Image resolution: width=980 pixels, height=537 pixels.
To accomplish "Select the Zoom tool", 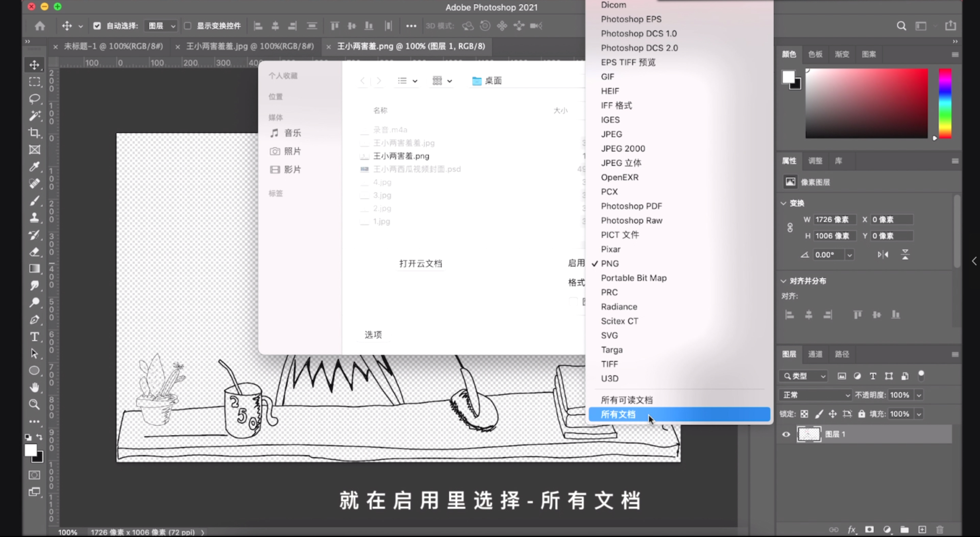I will tap(35, 404).
